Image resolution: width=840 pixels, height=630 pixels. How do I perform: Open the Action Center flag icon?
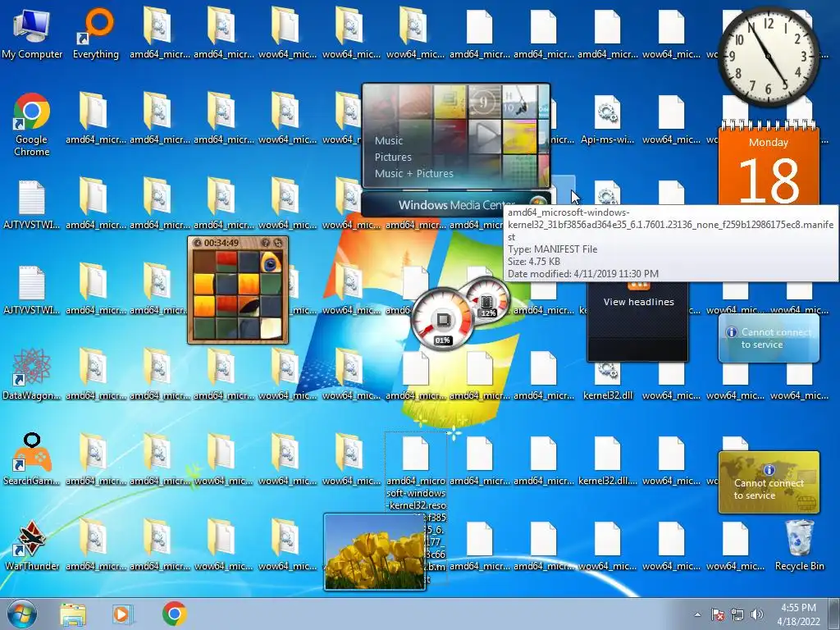click(x=717, y=614)
